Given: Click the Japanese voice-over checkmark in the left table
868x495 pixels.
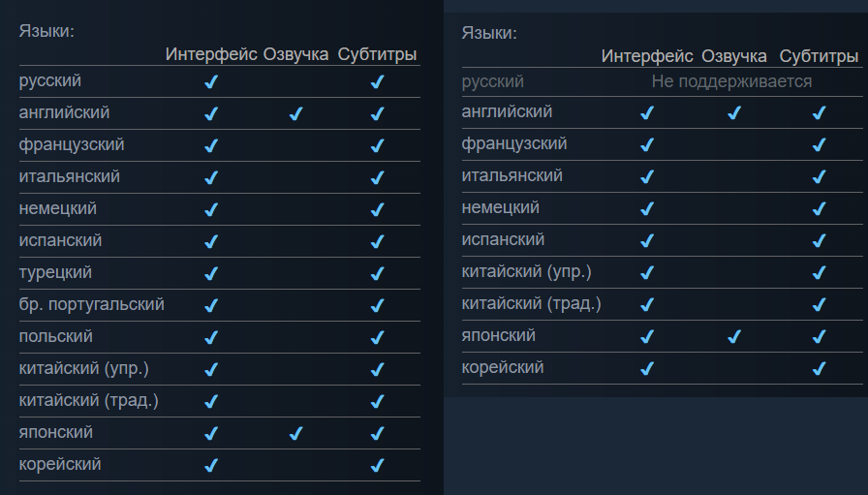Looking at the screenshot, I should (x=295, y=434).
